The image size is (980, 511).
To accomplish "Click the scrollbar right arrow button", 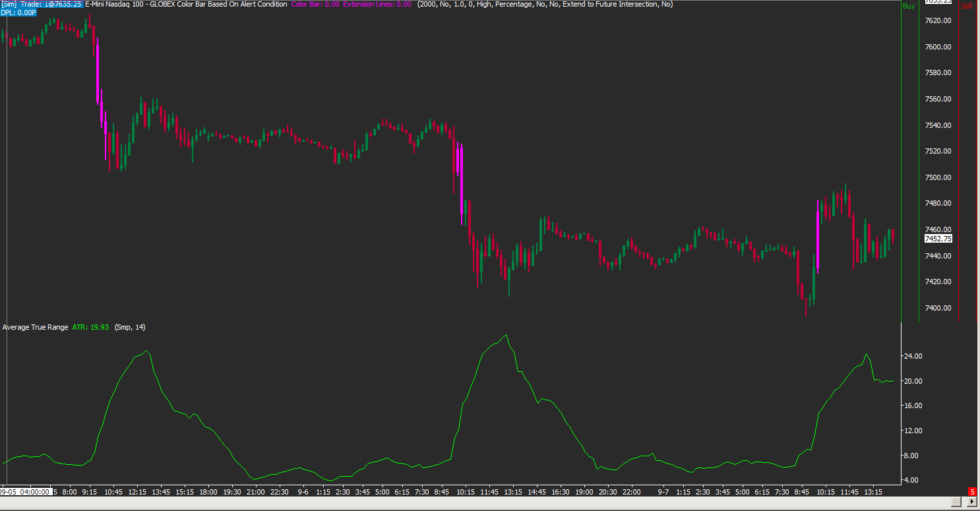I will click(971, 502).
